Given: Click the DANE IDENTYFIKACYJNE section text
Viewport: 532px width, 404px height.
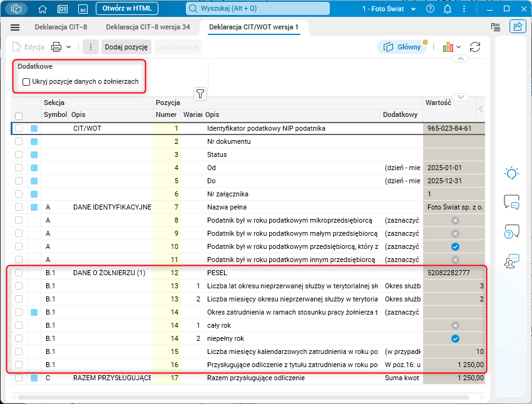Looking at the screenshot, I should pos(112,207).
